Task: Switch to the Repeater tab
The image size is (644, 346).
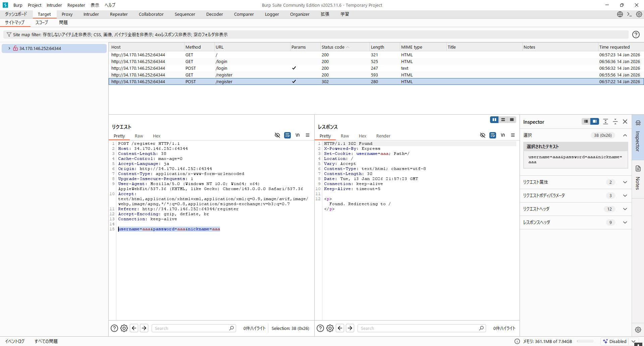Action: [119, 14]
